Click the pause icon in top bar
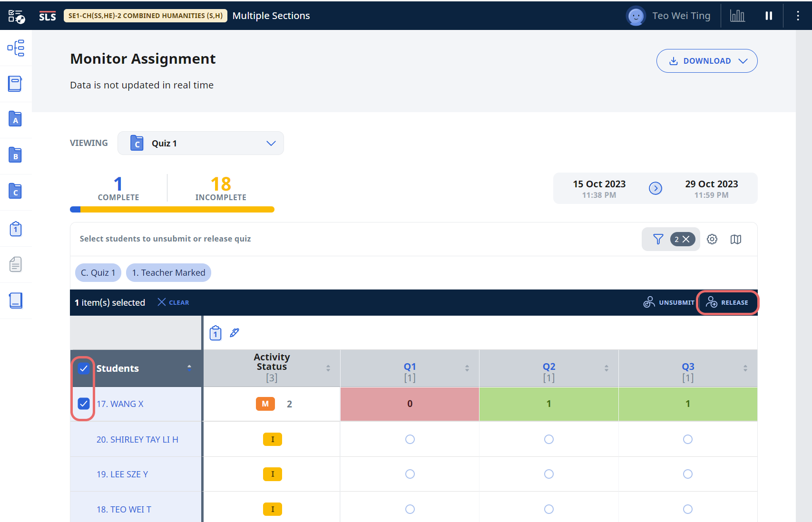Image resolution: width=812 pixels, height=522 pixels. (769, 16)
